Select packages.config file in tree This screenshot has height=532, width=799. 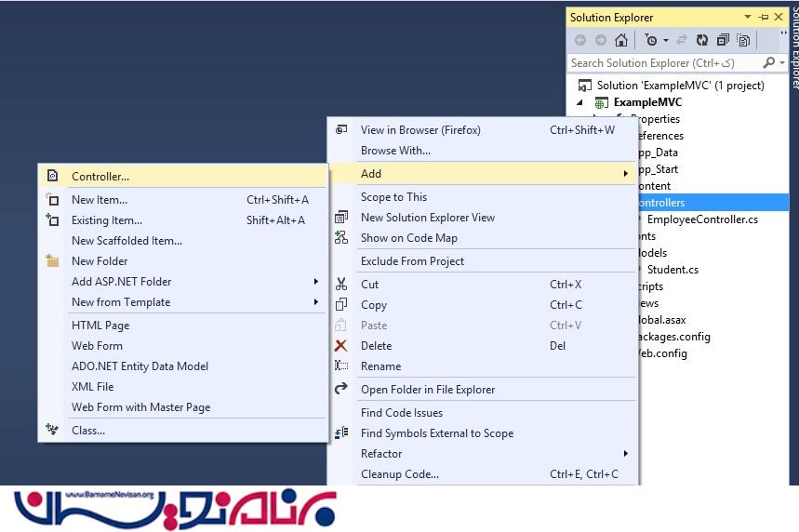tap(674, 337)
